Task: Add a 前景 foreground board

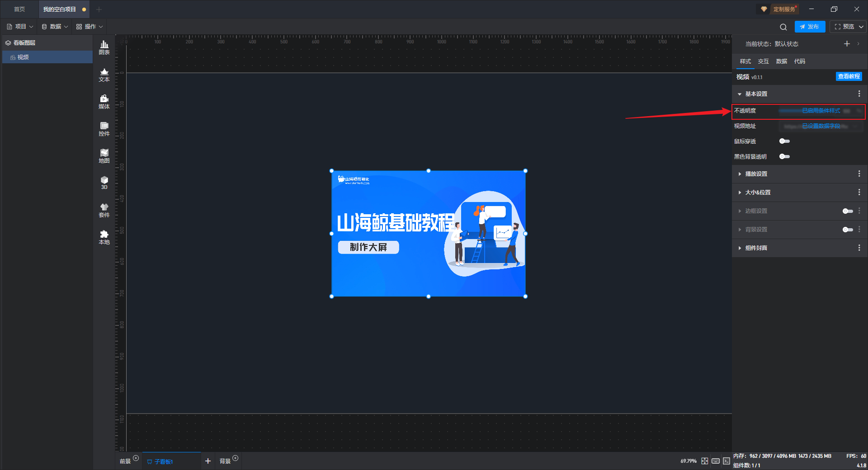Action: tap(136, 458)
